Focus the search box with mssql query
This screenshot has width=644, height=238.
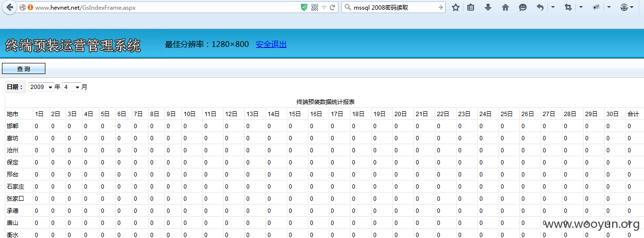pos(393,7)
